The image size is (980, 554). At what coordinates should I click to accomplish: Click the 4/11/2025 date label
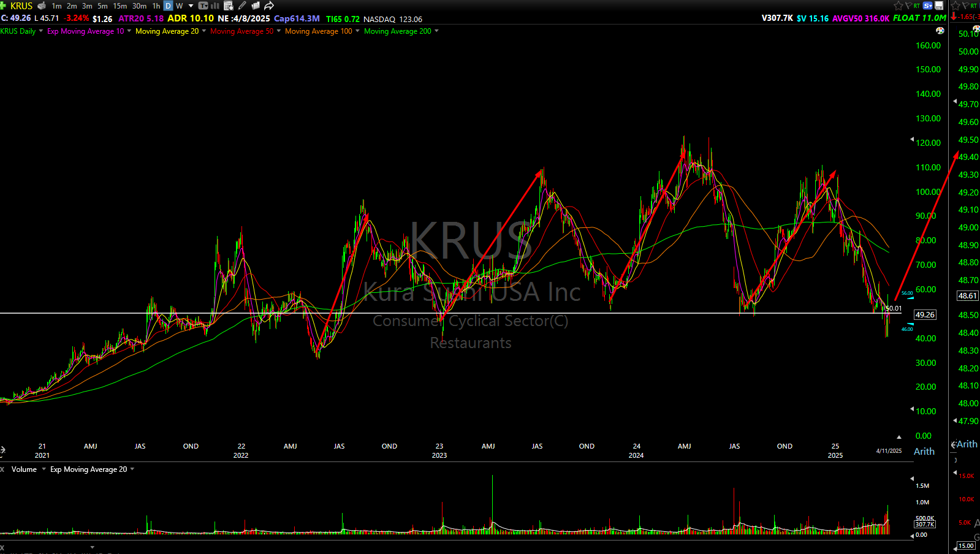click(x=889, y=451)
